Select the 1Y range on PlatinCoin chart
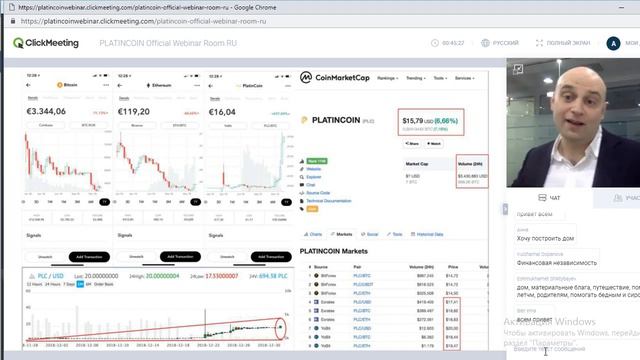The image size is (640, 360). (287, 202)
